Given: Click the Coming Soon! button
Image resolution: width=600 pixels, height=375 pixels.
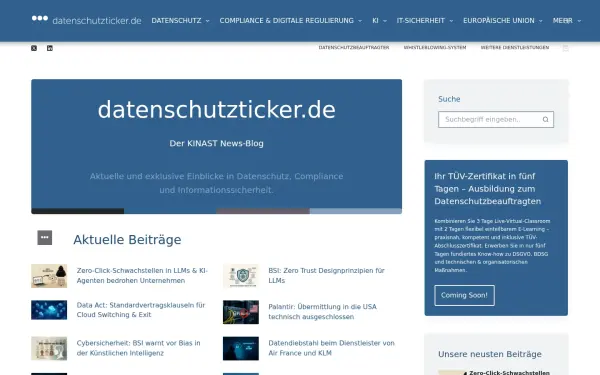Looking at the screenshot, I should coord(464,295).
